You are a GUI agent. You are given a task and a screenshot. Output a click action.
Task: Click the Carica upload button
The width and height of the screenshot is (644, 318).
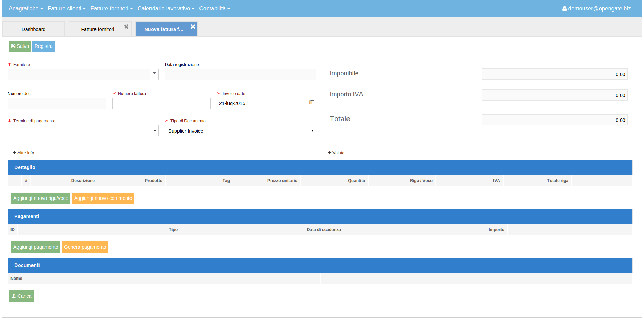pos(21,296)
